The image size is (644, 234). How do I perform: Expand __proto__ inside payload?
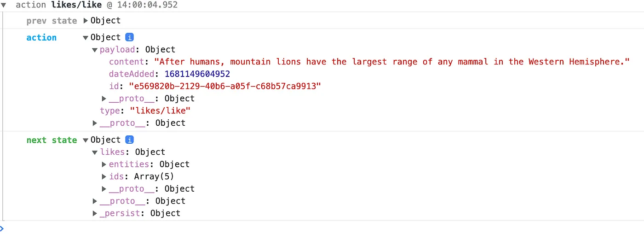(x=104, y=99)
